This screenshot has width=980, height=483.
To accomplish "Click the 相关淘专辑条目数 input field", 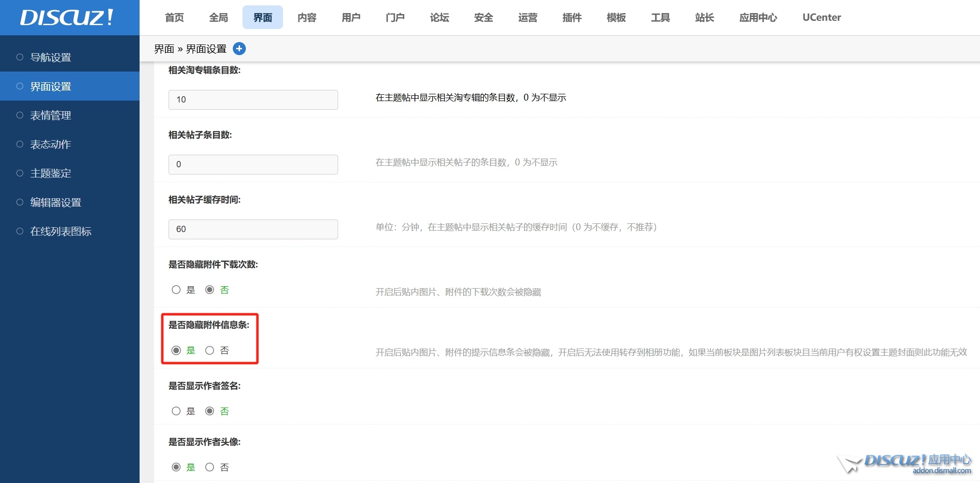I will [x=253, y=100].
